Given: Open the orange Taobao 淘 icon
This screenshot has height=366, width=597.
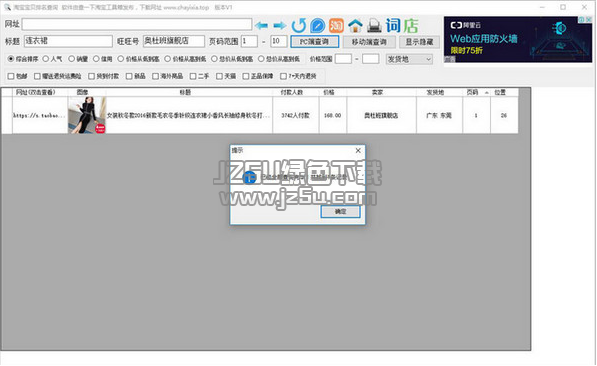Looking at the screenshot, I should point(336,26).
